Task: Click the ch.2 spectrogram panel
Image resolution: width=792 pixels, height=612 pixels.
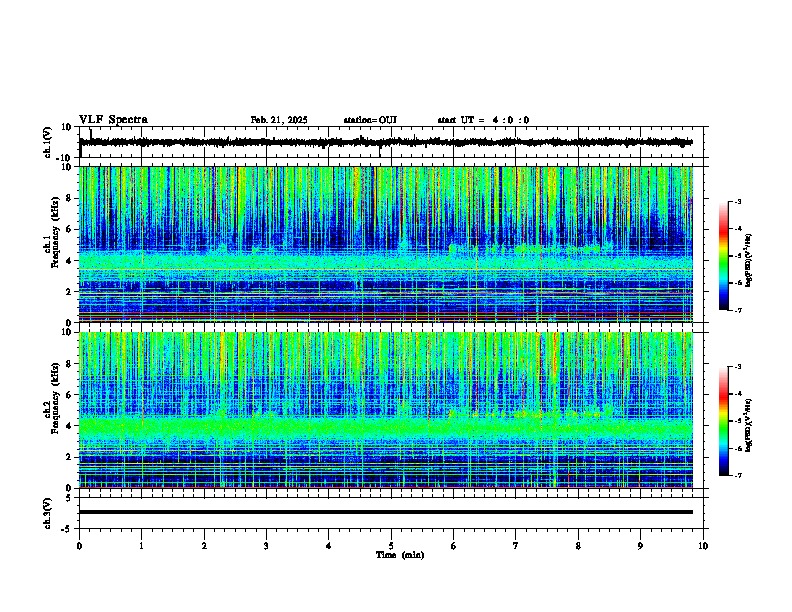Action: (386, 410)
